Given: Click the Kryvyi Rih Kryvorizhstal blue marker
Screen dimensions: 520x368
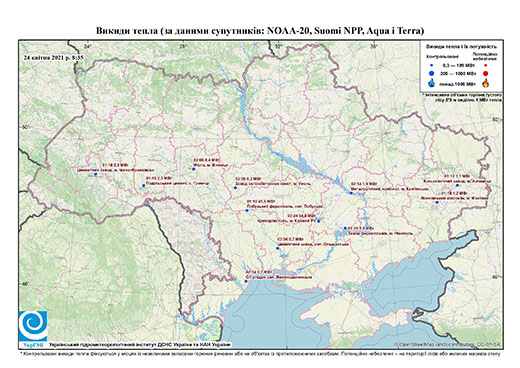Looking at the screenshot, I should [x=319, y=221].
